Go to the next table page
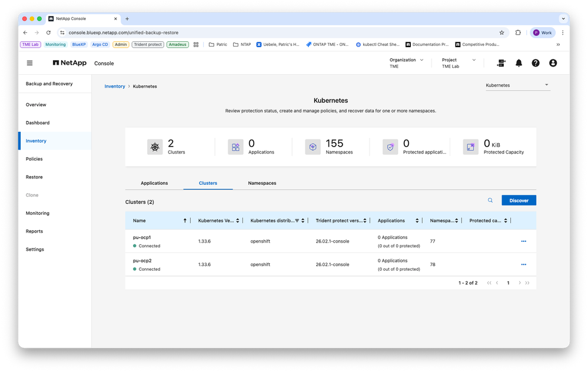Image resolution: width=588 pixels, height=372 pixels. pos(519,283)
